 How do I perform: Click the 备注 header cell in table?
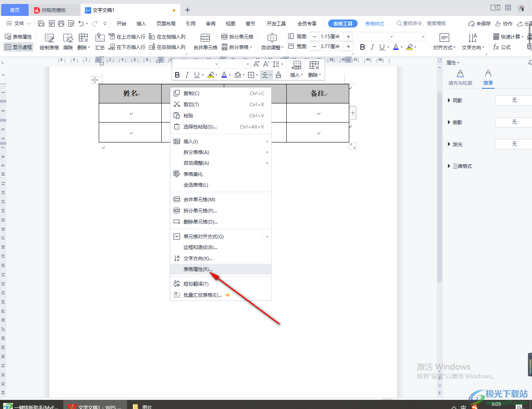318,94
